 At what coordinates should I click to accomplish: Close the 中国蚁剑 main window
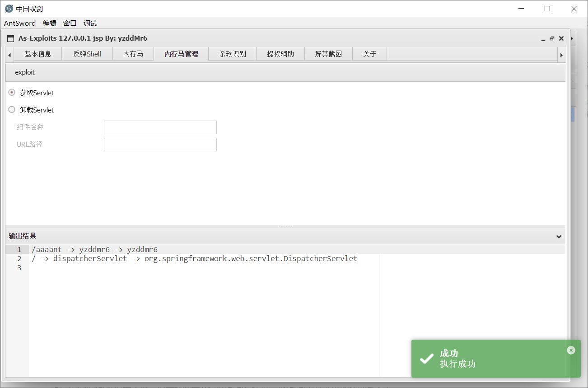click(574, 9)
